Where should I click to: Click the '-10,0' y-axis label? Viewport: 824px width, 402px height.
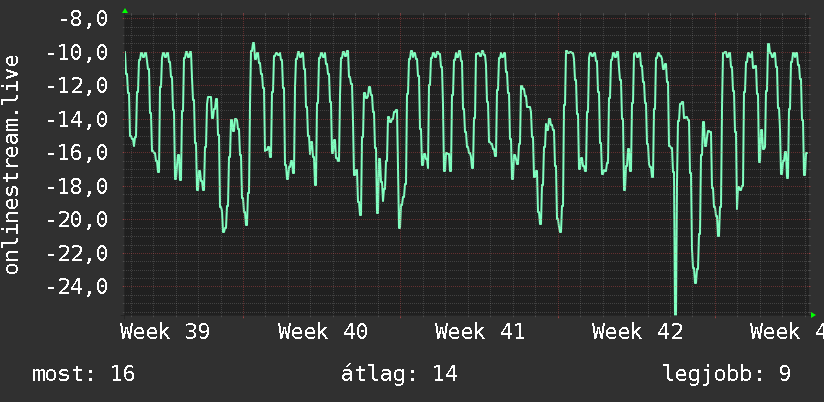(x=77, y=53)
